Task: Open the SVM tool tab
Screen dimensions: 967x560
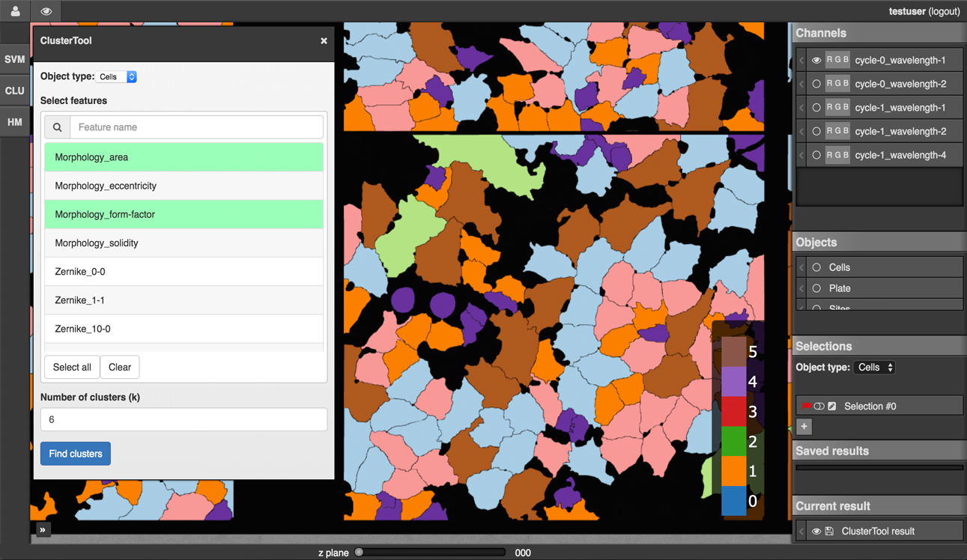Action: pos(15,60)
